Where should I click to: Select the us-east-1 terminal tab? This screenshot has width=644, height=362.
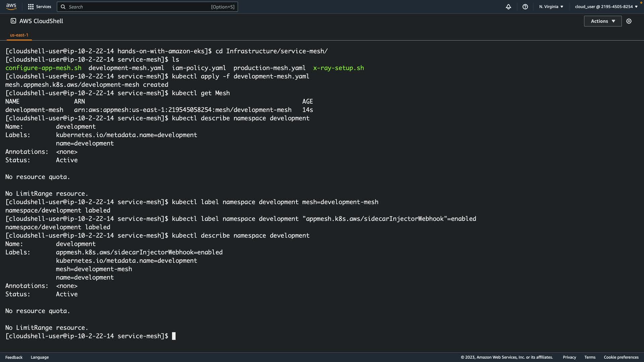(x=19, y=35)
